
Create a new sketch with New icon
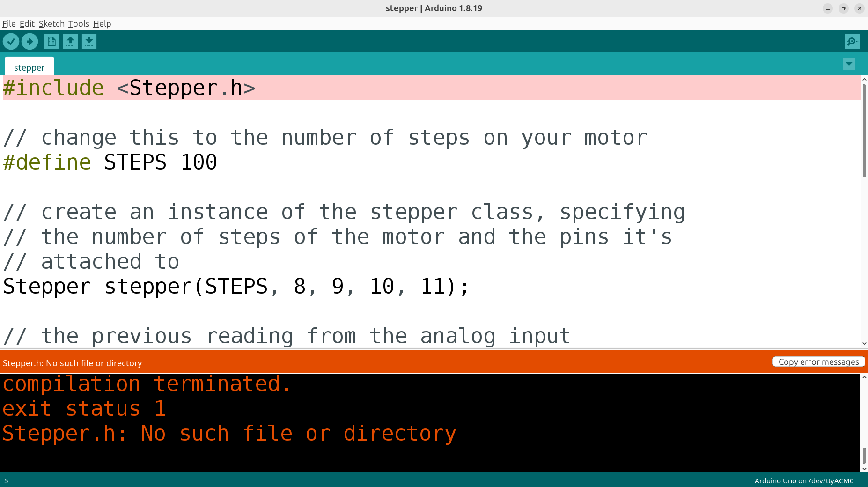[51, 42]
